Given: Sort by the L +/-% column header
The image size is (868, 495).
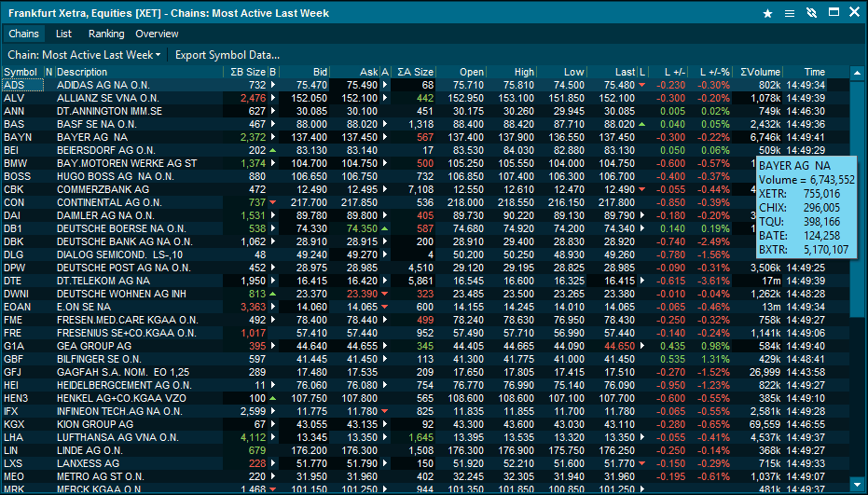Looking at the screenshot, I should tap(710, 72).
